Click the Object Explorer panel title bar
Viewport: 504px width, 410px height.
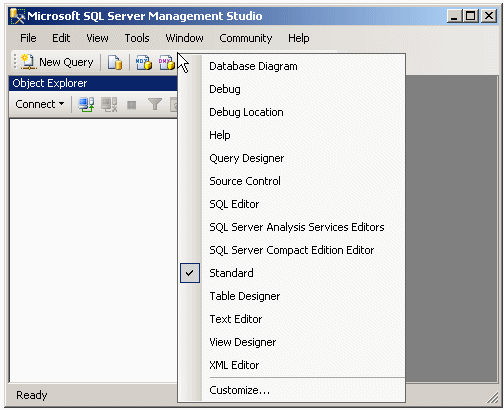point(93,83)
